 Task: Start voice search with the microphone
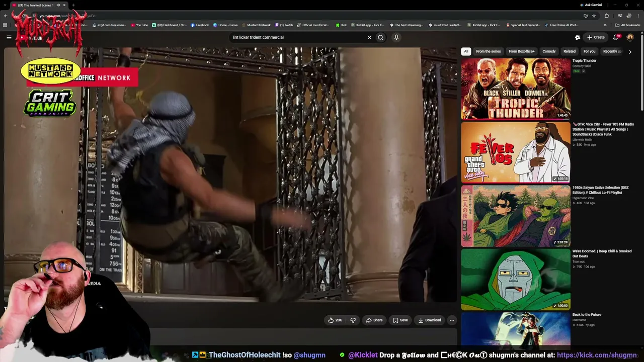(x=396, y=37)
